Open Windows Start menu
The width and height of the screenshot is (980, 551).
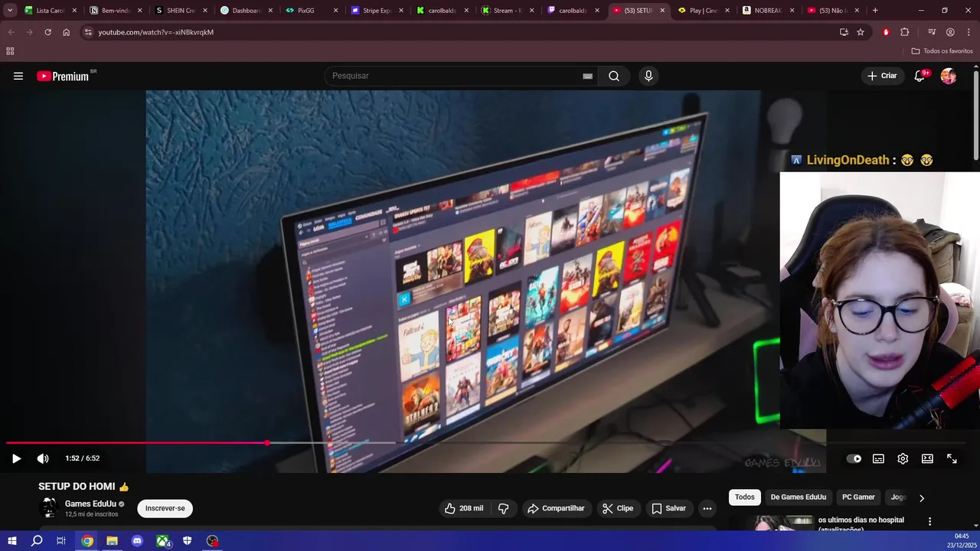11,541
